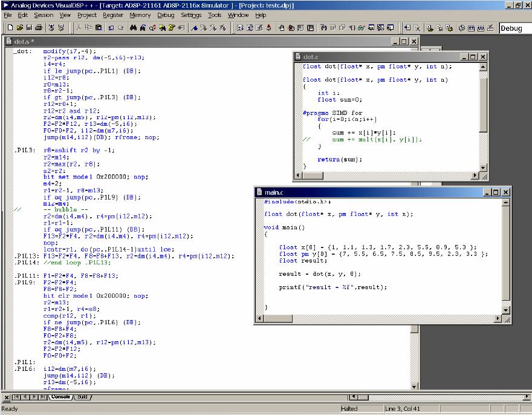Screen dimensions: 532x415
Task: Click the Print icon in the toolbar
Action: pyautogui.click(x=39, y=28)
